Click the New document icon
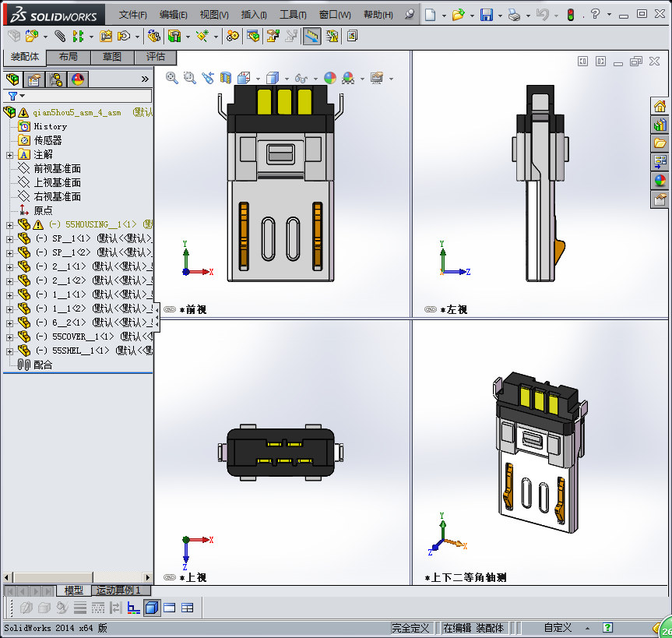This screenshot has height=638, width=672. pyautogui.click(x=431, y=15)
